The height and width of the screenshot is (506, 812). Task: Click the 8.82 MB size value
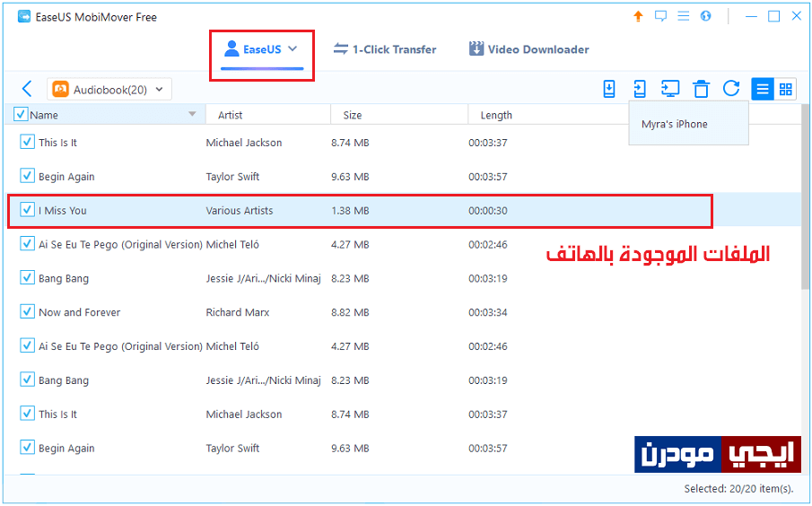tap(350, 312)
